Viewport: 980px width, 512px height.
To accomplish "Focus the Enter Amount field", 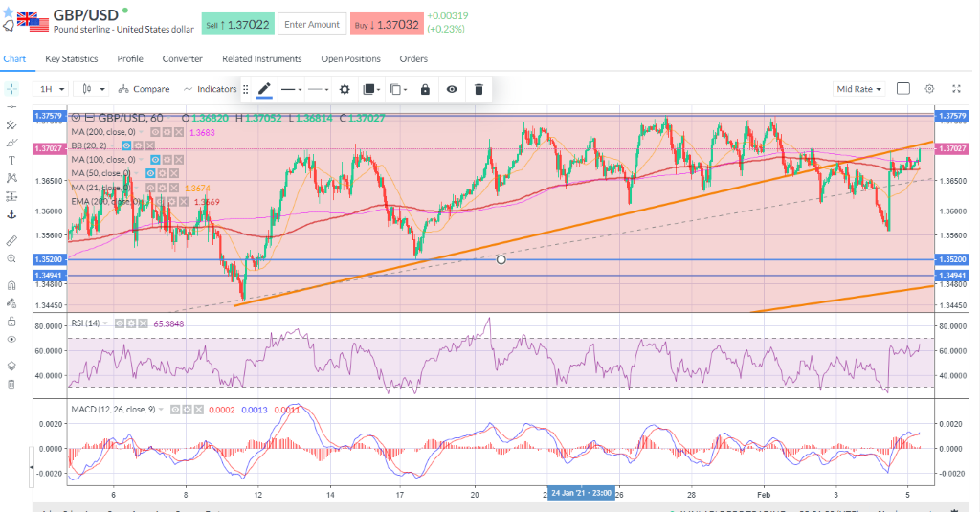I will tap(312, 24).
